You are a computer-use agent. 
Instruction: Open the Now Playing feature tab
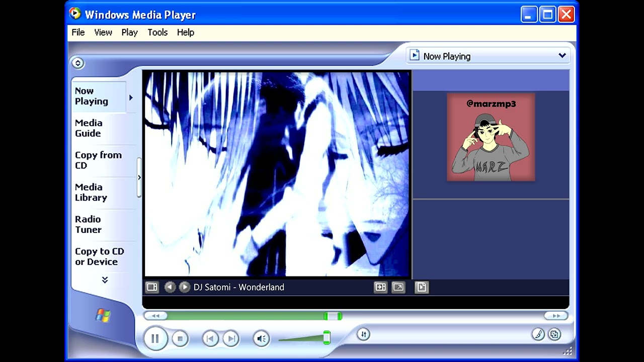tap(98, 96)
